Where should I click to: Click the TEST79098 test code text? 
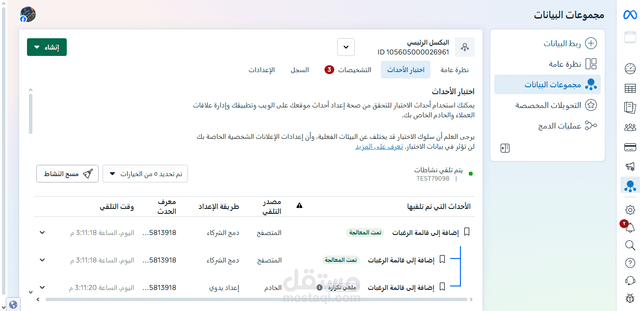tap(433, 179)
